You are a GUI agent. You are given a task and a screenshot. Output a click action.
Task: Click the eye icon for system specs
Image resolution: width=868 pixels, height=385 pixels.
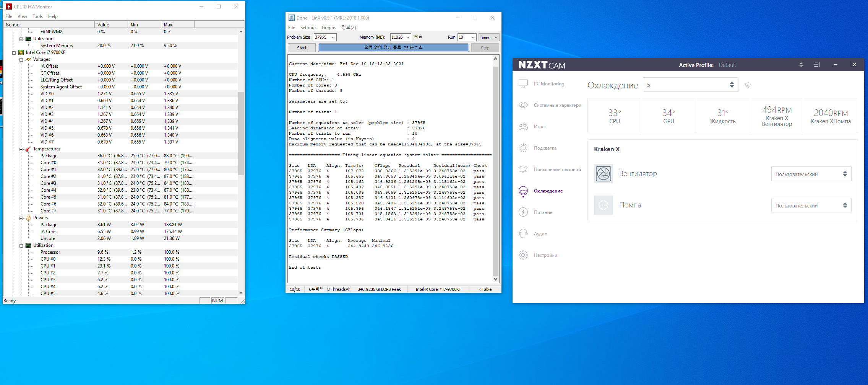523,105
